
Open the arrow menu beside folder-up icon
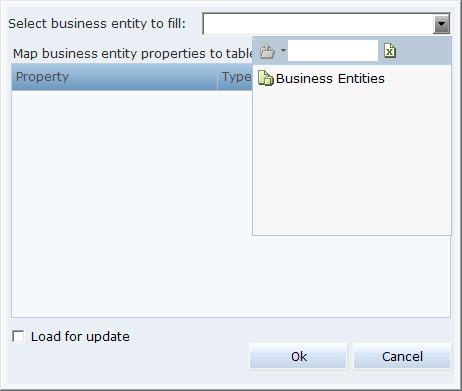coord(283,51)
